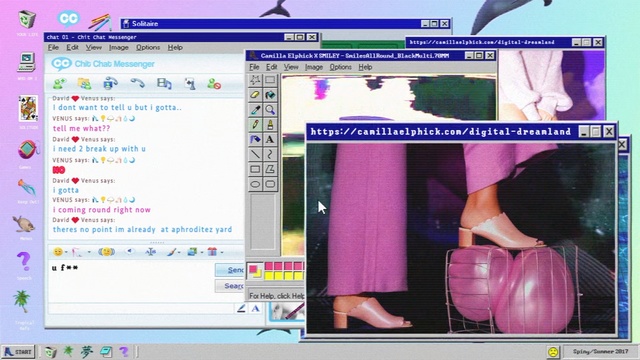This screenshot has width=640, height=360.
Task: Click the Solitaire window title bar
Action: (286, 24)
